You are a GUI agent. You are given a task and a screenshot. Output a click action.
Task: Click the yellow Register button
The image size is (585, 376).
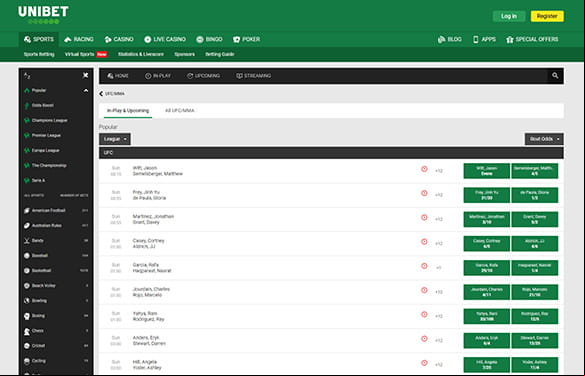[547, 16]
